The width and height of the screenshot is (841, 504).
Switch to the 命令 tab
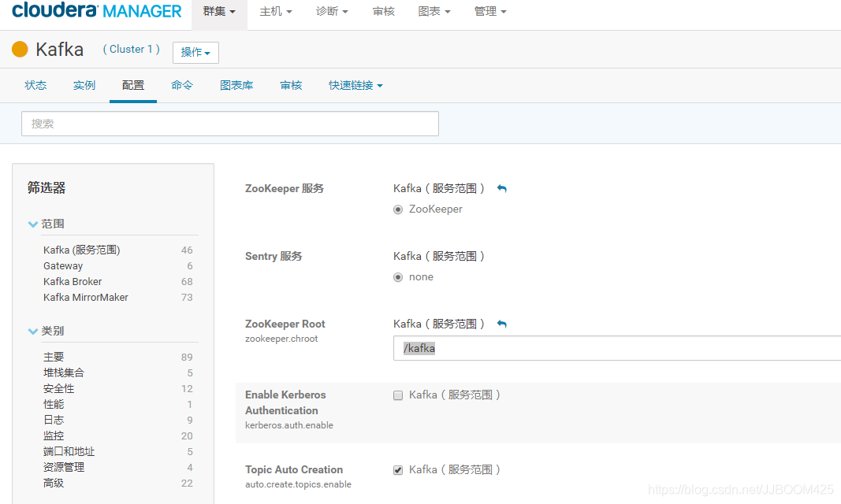coord(182,85)
